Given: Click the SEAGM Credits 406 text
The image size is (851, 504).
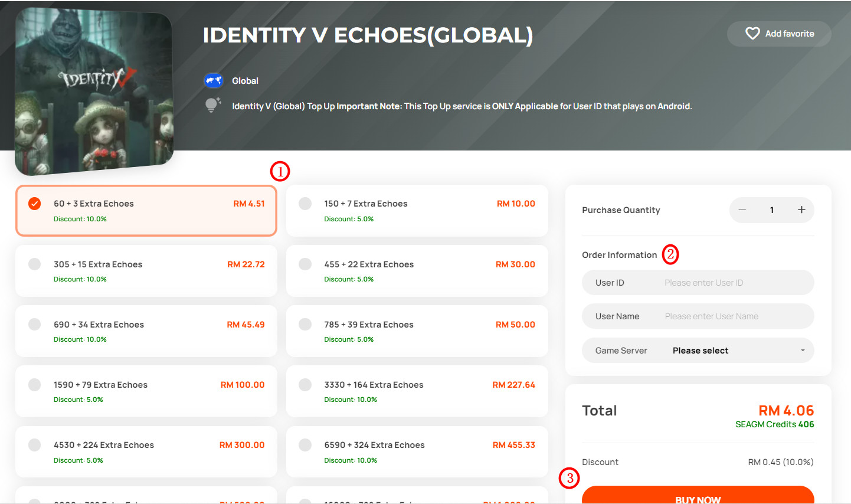Looking at the screenshot, I should (x=775, y=424).
